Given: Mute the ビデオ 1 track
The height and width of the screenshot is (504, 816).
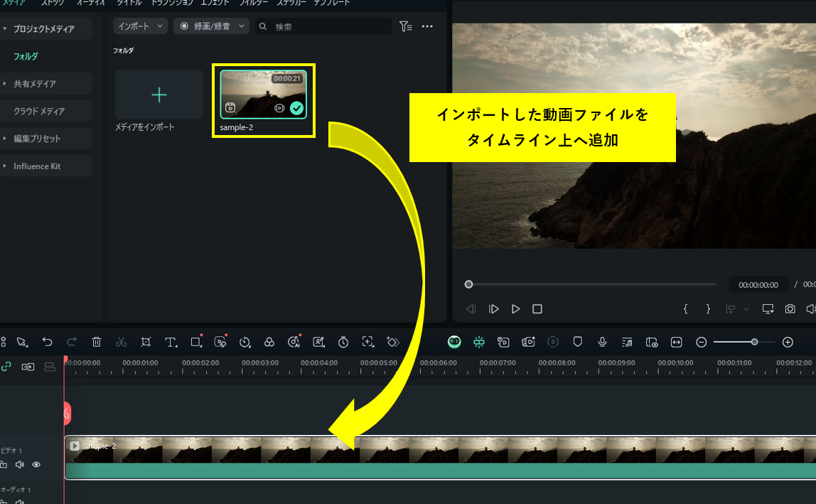Looking at the screenshot, I should (19, 464).
